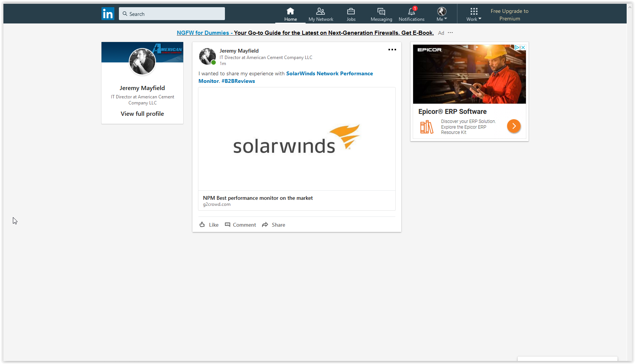Open the Messaging tab
Viewport: 635px width, 364px height.
coord(381,14)
